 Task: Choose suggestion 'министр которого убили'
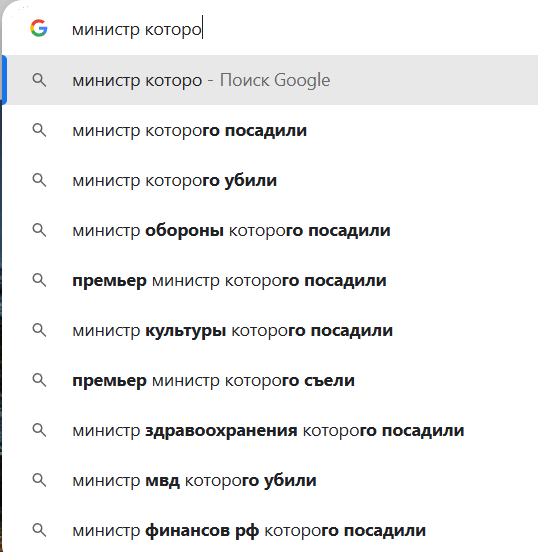(270, 180)
